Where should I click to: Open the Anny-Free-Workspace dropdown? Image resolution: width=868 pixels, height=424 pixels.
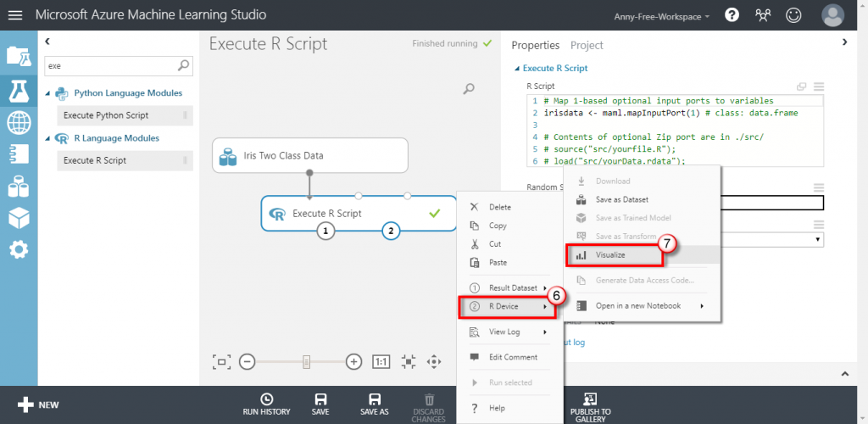[662, 17]
